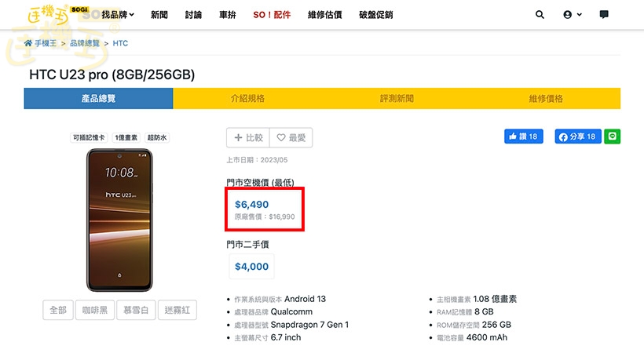The image size is (644, 353).
Task: Open 破盤促銷 in navigation bar
Action: tap(375, 15)
